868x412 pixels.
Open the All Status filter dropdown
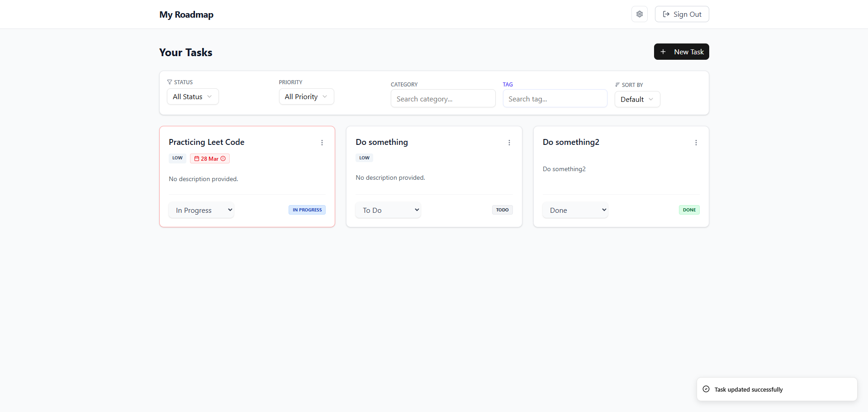(x=193, y=96)
